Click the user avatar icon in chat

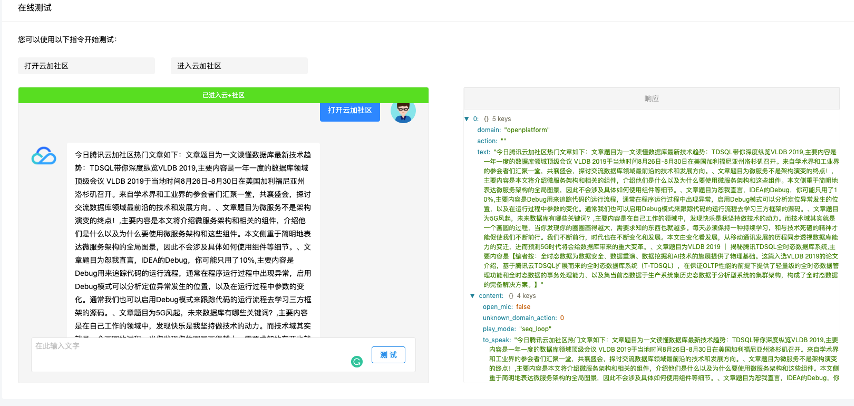[403, 111]
